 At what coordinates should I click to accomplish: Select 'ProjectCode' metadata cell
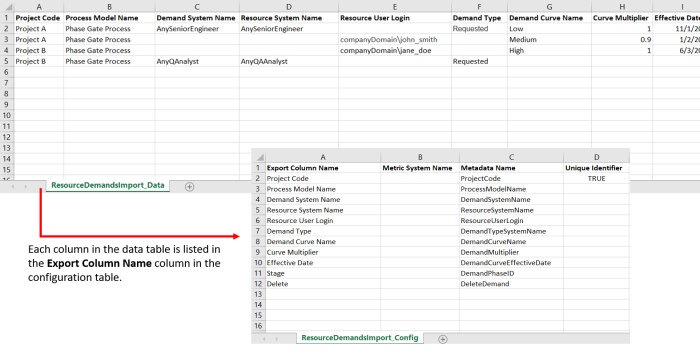511,179
